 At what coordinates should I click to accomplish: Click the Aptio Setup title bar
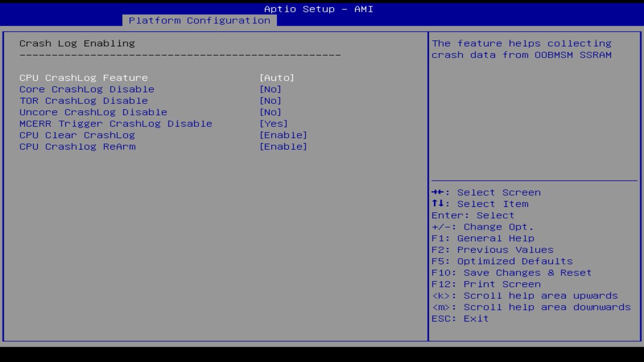[318, 9]
